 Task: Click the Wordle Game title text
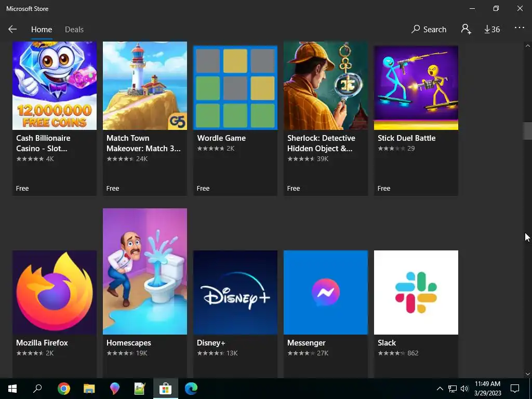(221, 138)
